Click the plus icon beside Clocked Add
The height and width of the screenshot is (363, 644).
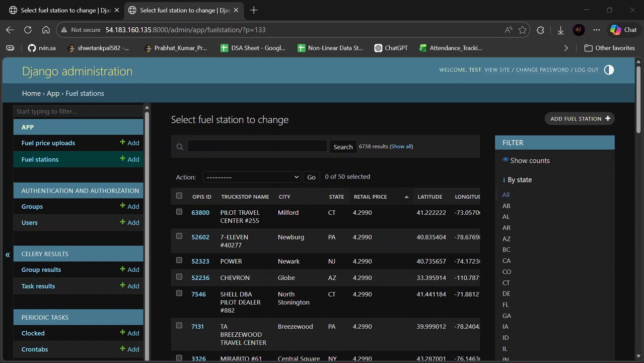pyautogui.click(x=122, y=333)
